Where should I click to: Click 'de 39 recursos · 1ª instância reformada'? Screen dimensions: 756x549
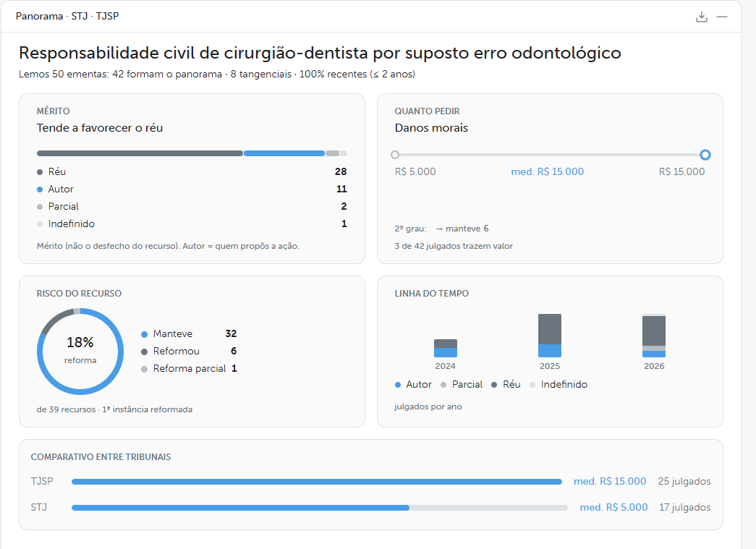[114, 409]
